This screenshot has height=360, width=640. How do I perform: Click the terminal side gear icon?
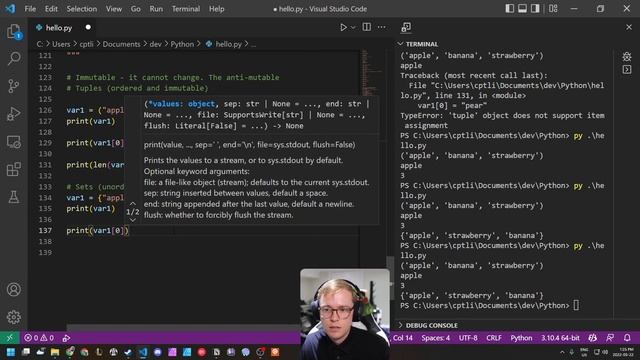pos(627,57)
